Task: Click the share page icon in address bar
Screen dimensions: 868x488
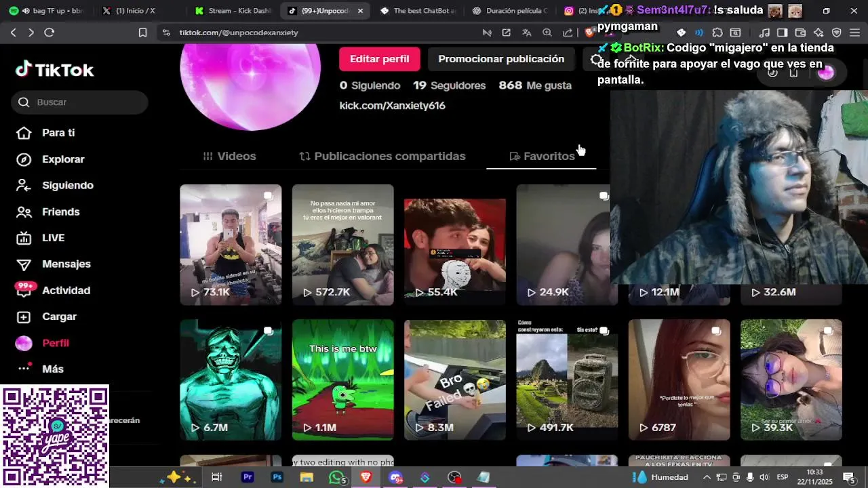Action: (x=568, y=33)
